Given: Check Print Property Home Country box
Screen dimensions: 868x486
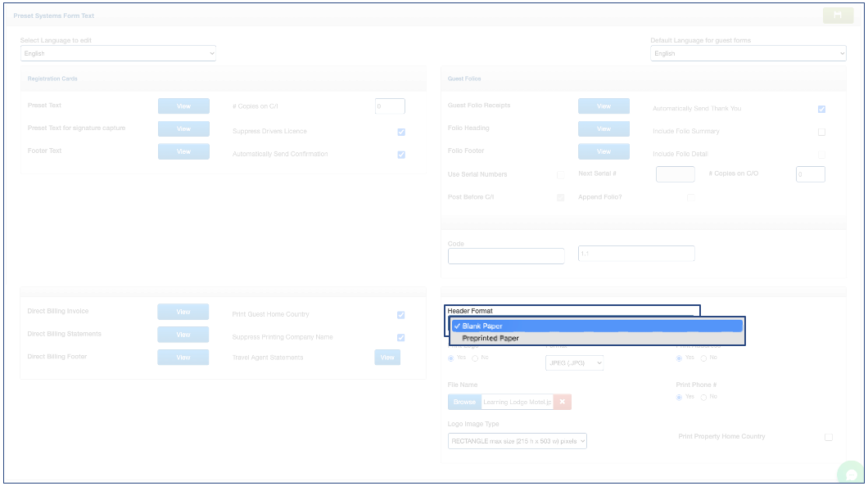Looking at the screenshot, I should (829, 438).
